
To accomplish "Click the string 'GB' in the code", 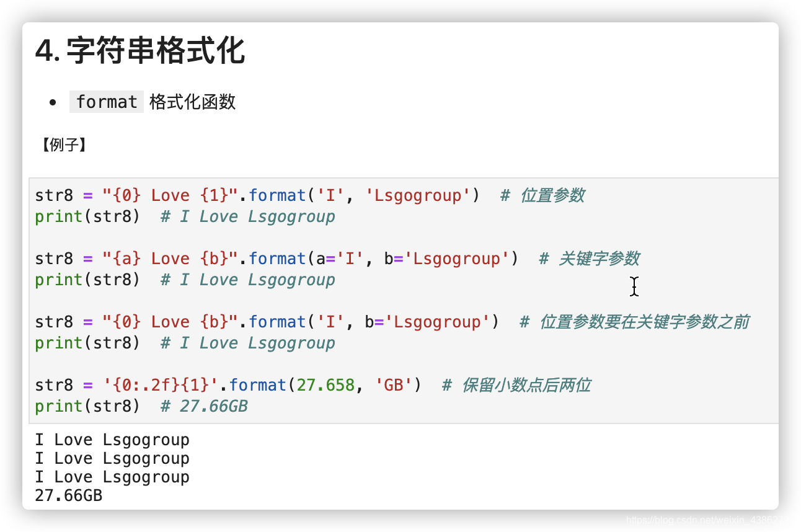I will pyautogui.click(x=394, y=385).
